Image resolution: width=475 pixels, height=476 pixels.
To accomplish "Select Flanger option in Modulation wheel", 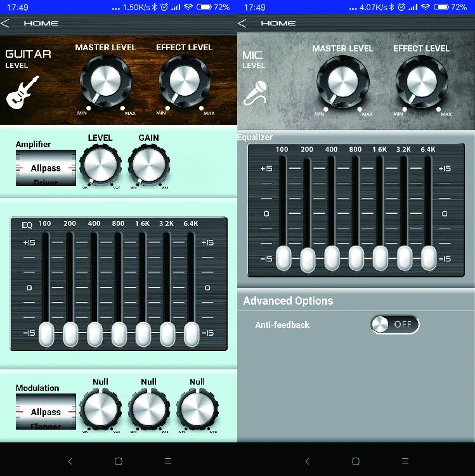I will pos(46,426).
